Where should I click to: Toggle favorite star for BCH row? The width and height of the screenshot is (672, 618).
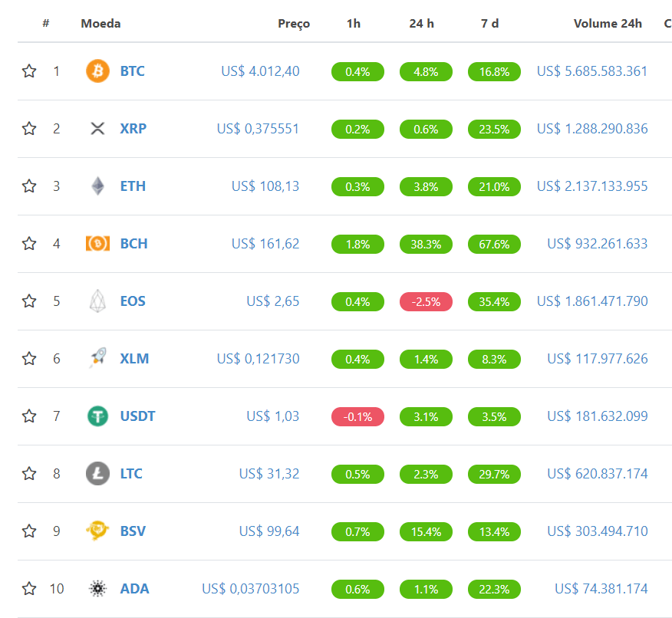point(29,244)
